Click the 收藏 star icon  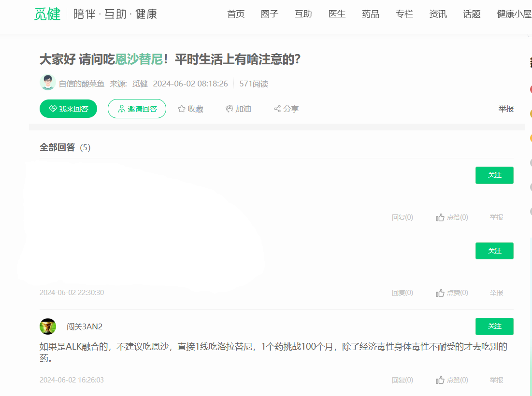(182, 109)
